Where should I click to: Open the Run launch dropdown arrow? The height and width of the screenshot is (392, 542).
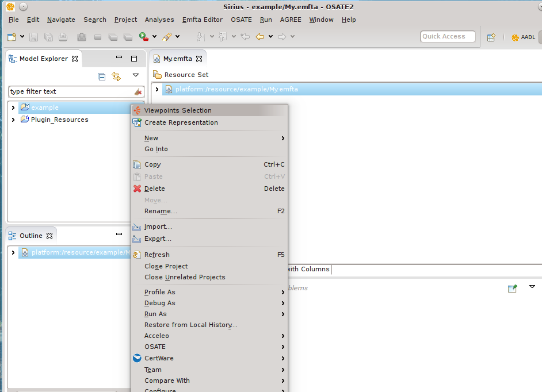(x=155, y=36)
